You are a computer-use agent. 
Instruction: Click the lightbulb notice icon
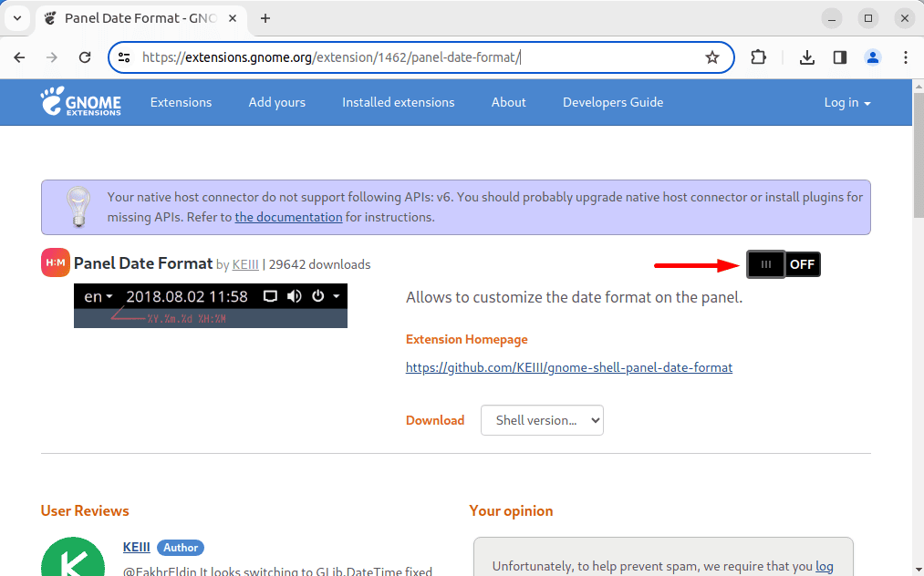tap(78, 207)
